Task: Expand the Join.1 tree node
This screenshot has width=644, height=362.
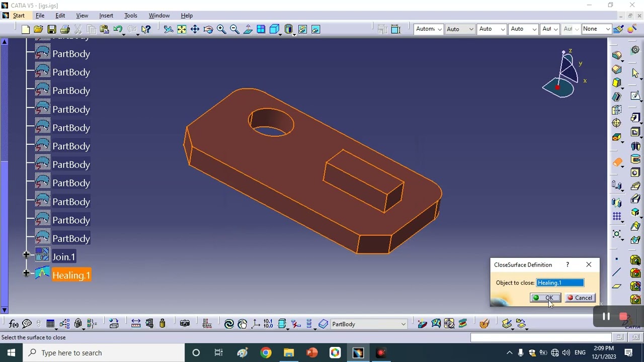Action: (26, 255)
